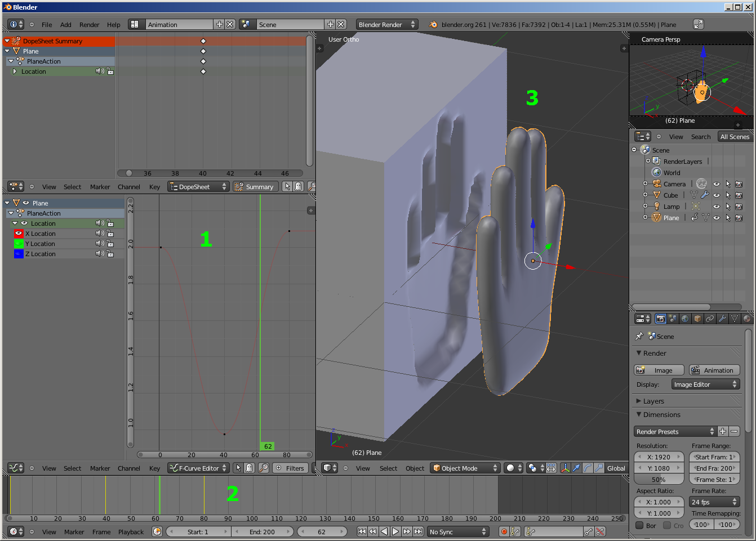This screenshot has width=756, height=541.
Task: Click the Camera icon in outliner
Action: [x=657, y=184]
